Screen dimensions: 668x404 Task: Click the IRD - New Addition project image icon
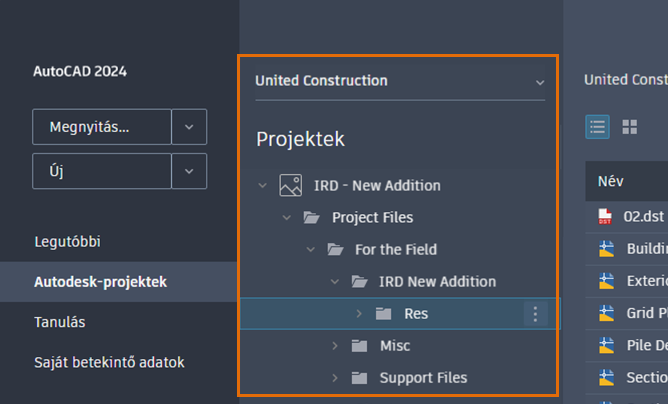(x=290, y=185)
